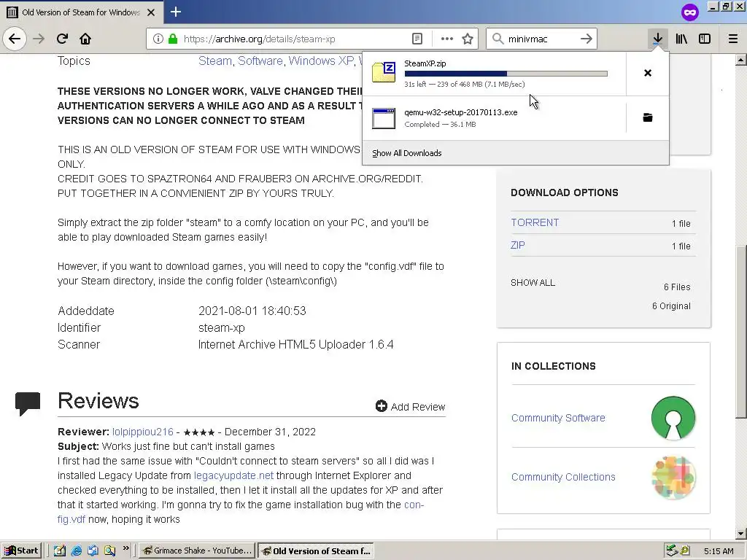
Task: Open the ZIP download option
Action: (x=518, y=245)
